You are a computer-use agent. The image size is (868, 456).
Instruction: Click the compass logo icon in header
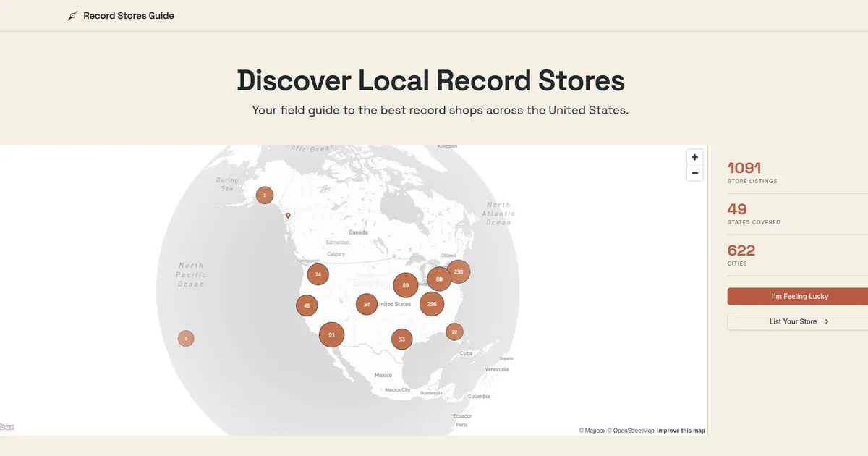(72, 16)
